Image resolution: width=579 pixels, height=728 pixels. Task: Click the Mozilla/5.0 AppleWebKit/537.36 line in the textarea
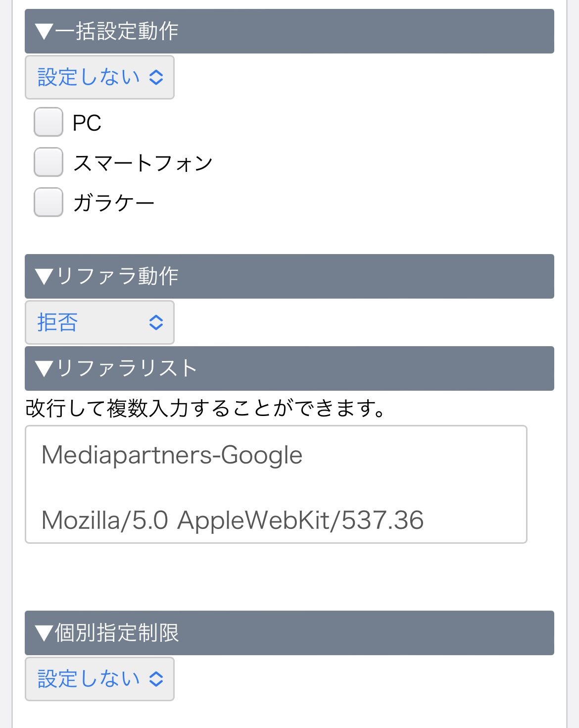coord(233,520)
